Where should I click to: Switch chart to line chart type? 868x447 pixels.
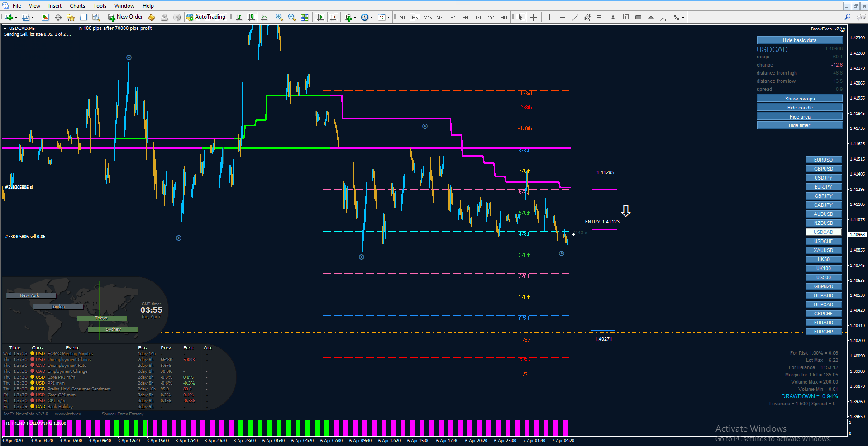264,17
